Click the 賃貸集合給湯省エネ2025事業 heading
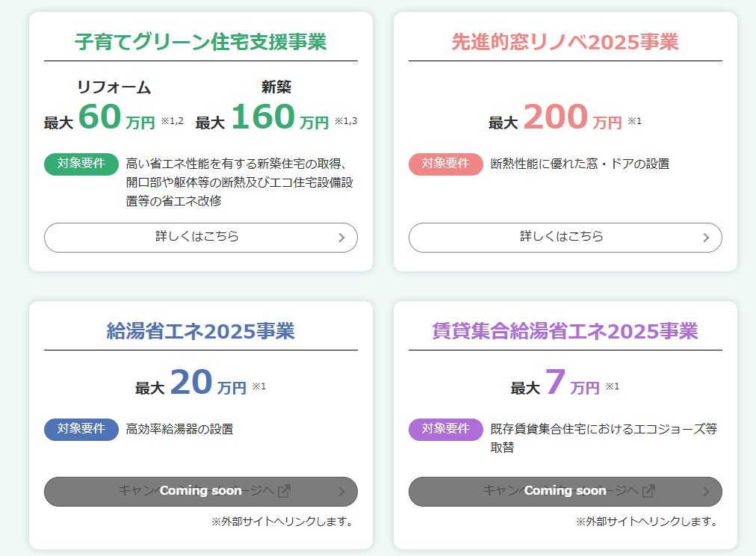This screenshot has width=756, height=556. 565,331
